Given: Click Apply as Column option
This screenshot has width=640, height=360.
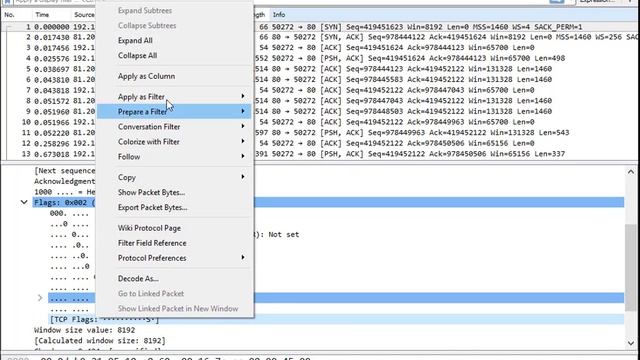Looking at the screenshot, I should click(146, 76).
